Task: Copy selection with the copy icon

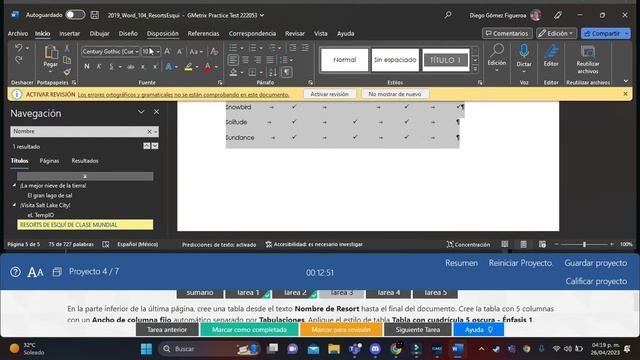Action: [67, 60]
